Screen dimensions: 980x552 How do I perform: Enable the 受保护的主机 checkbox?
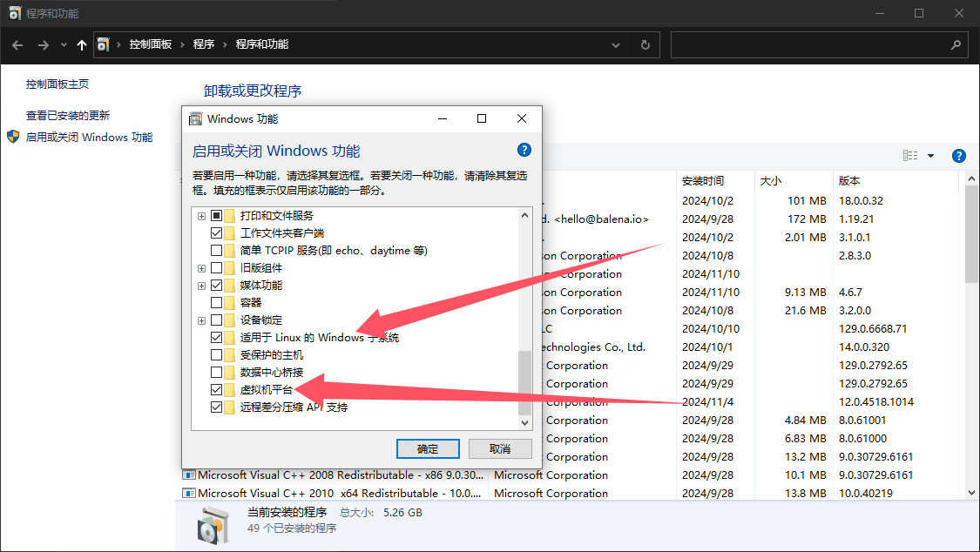pos(217,355)
